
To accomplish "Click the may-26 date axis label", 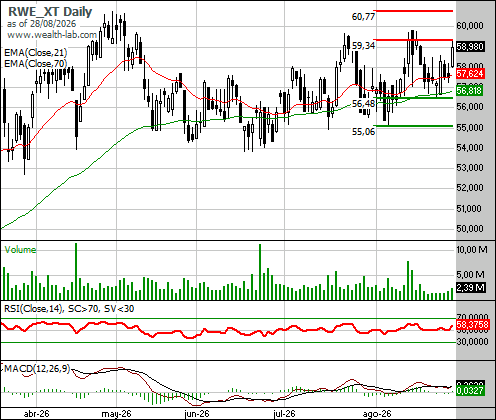I will [116, 414].
